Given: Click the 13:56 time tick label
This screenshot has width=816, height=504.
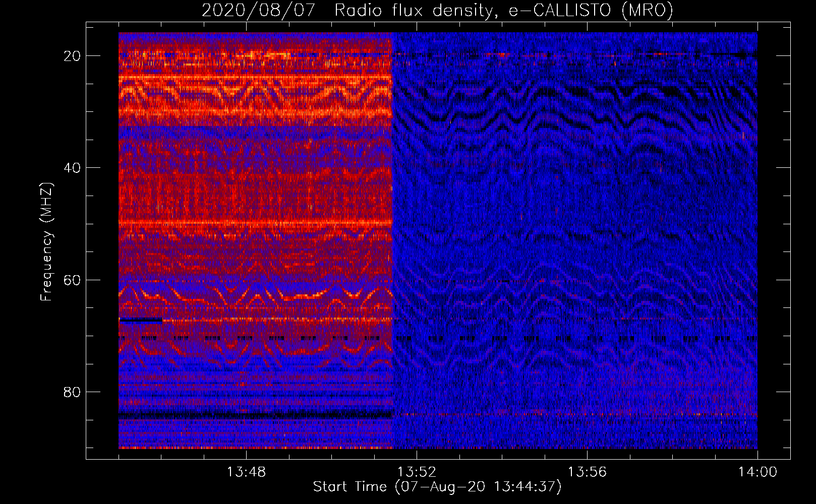Looking at the screenshot, I should click(x=587, y=472).
